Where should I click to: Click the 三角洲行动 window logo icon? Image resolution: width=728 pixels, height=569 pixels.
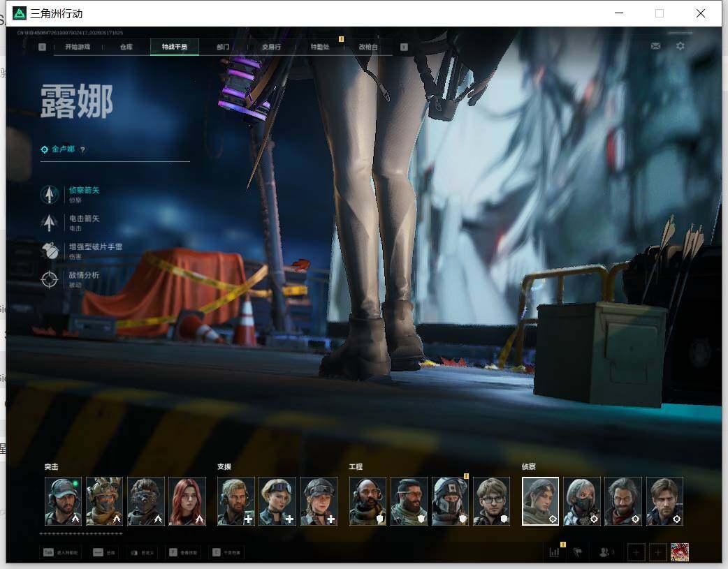click(x=19, y=13)
